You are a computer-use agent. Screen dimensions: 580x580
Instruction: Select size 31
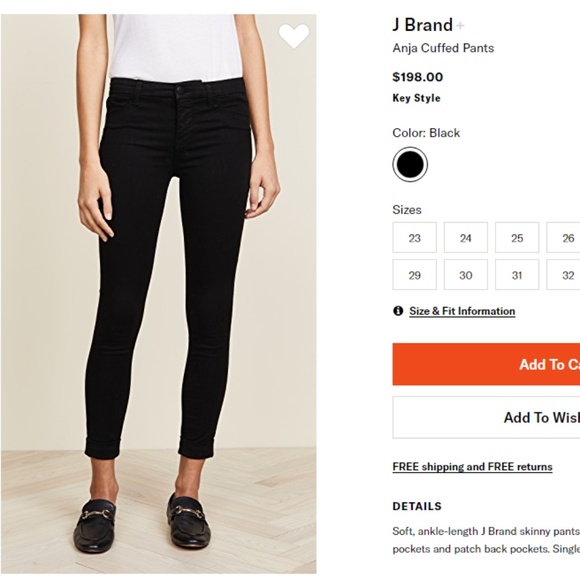(517, 274)
